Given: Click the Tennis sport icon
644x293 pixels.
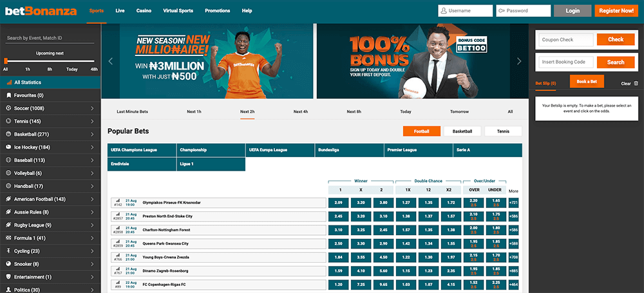Looking at the screenshot, I should click(8, 121).
